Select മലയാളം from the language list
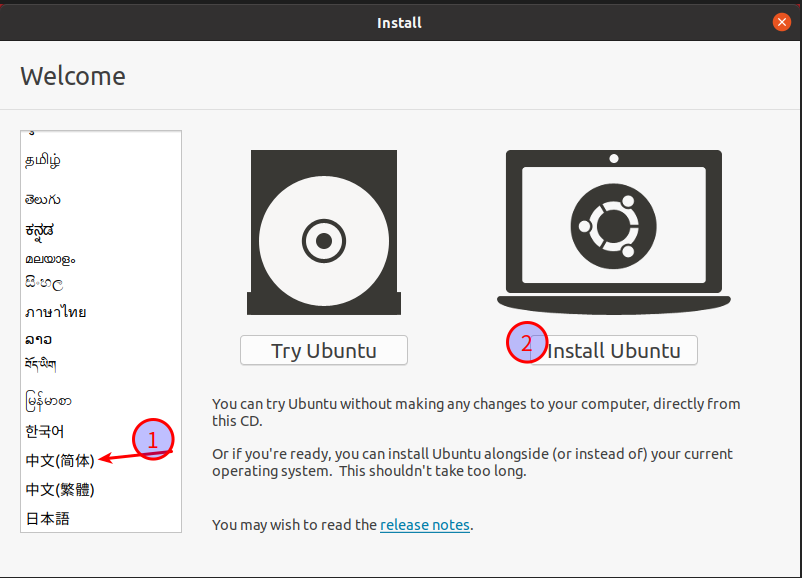Image resolution: width=802 pixels, height=578 pixels. tap(50, 259)
